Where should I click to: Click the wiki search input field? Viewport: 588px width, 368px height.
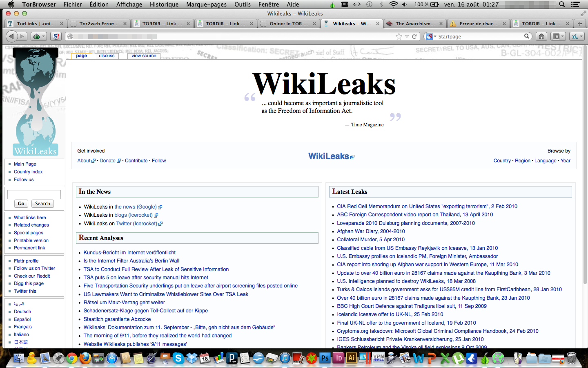click(x=34, y=194)
